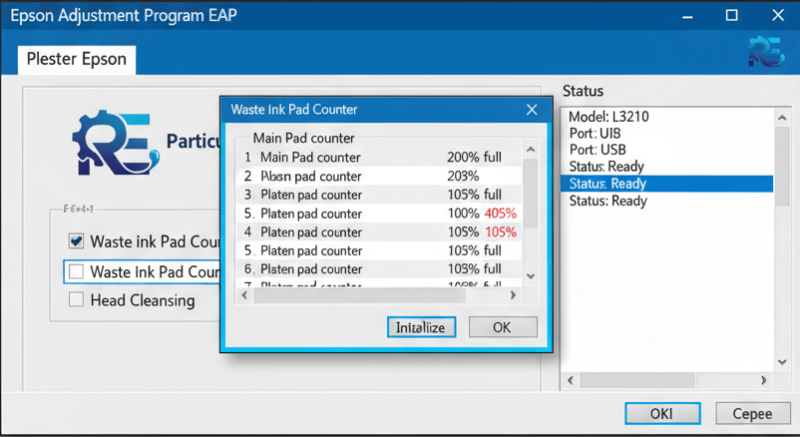Click right arrow of Status list horizontal scrollbar
The height and width of the screenshot is (437, 800).
pos(763,380)
